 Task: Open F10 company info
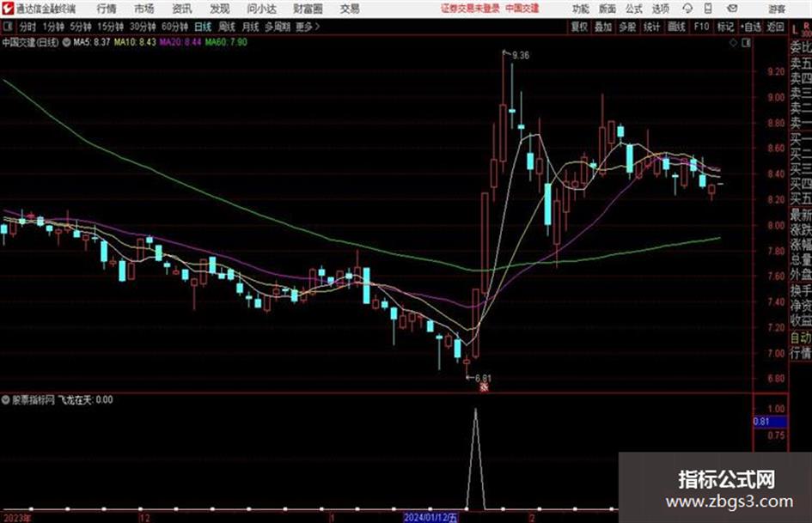click(x=701, y=27)
